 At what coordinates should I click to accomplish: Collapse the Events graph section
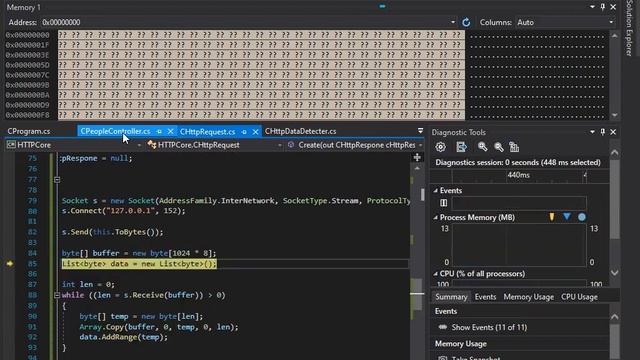(436, 191)
